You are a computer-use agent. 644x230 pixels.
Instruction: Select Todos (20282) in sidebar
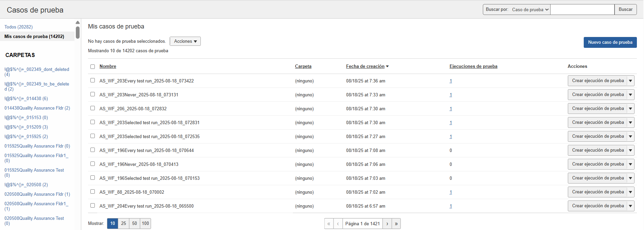coord(19,27)
